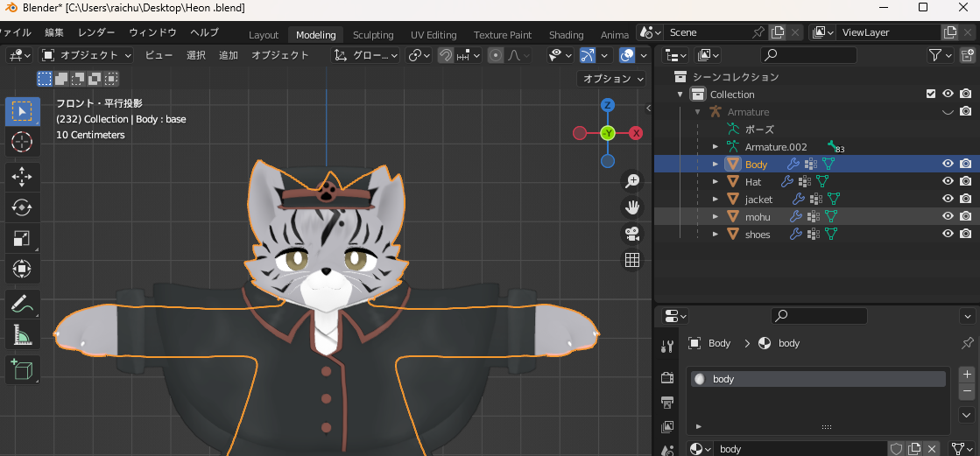Viewport: 980px width, 456px height.
Task: Click the new collection icon in outliner
Action: 967,55
